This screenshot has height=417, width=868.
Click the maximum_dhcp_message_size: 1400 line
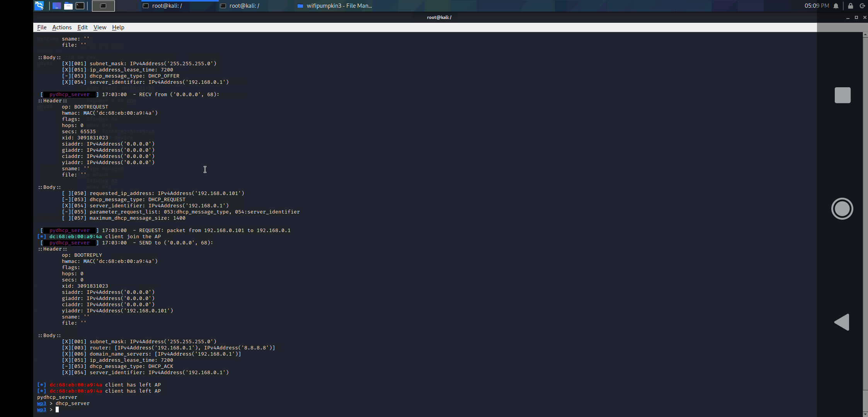(x=124, y=218)
